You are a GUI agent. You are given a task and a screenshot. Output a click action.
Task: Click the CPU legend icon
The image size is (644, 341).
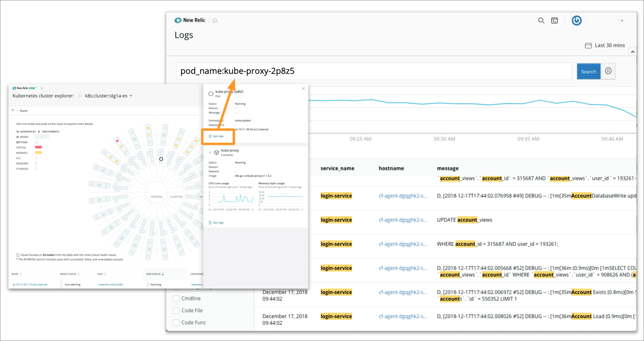point(36,158)
